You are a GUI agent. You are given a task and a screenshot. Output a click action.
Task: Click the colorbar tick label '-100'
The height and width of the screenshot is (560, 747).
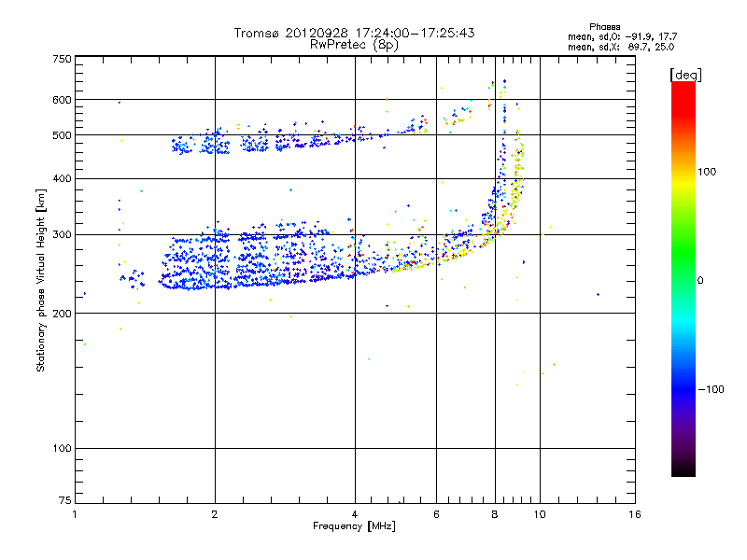click(711, 389)
